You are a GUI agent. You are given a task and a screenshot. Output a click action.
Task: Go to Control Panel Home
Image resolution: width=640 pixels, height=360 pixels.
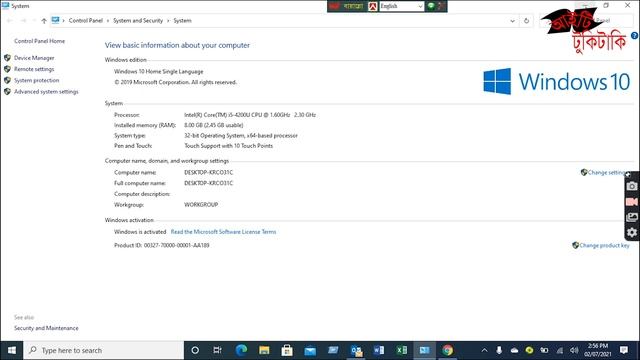pyautogui.click(x=39, y=41)
